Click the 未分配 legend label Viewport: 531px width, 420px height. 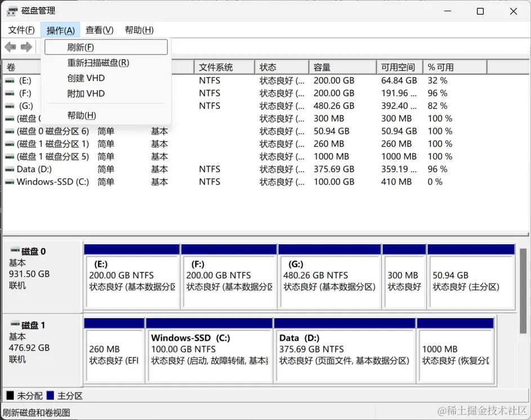(30, 396)
